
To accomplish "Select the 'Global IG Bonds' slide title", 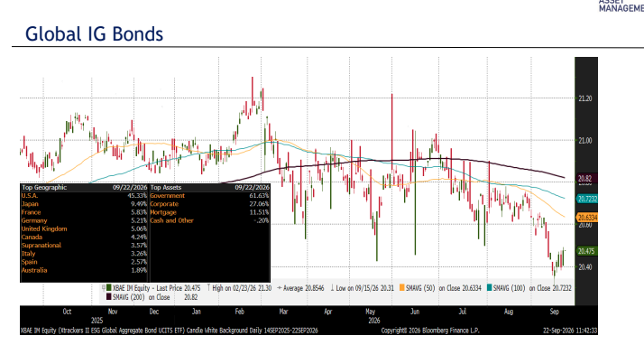I will 94,33.
